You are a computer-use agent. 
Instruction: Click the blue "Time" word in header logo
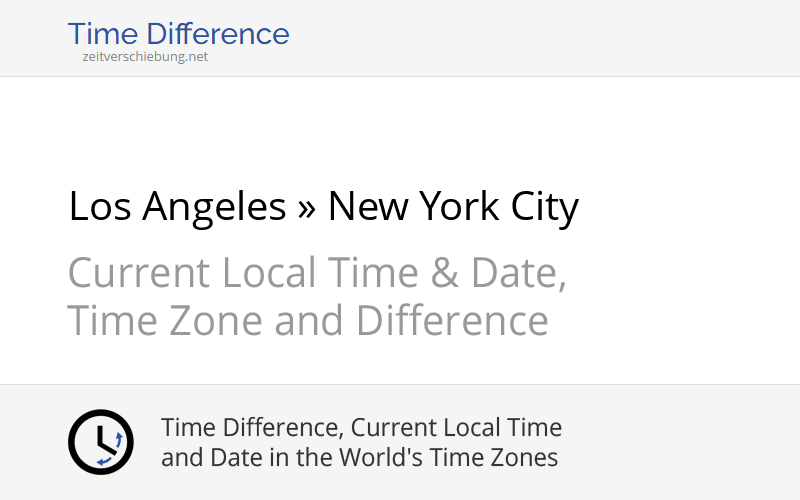[104, 34]
